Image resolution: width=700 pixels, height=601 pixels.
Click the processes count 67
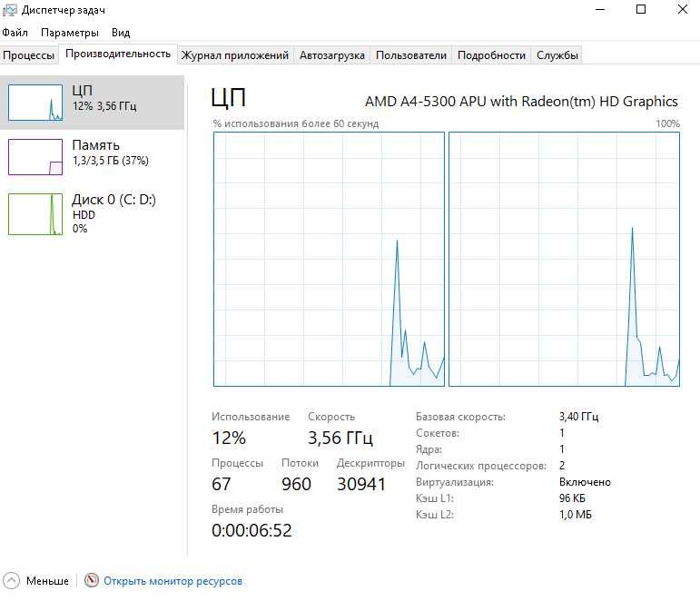click(221, 484)
